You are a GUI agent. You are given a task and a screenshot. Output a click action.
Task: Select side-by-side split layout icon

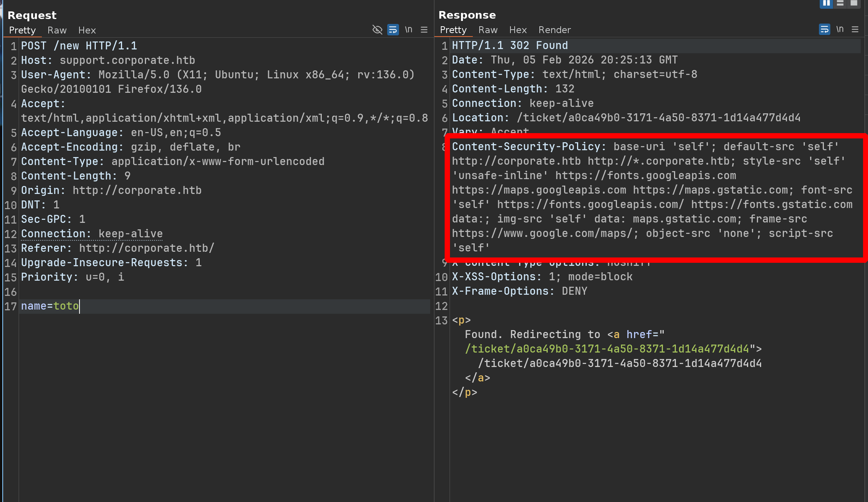(x=826, y=3)
